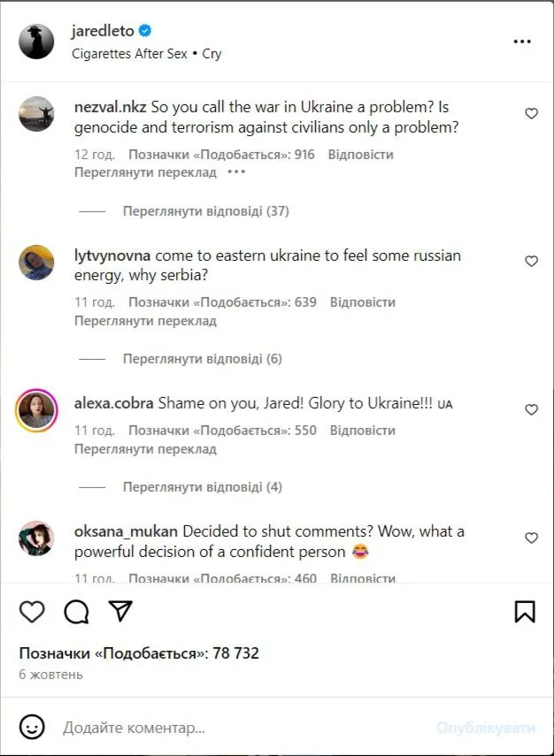554x756 pixels.
Task: Open the emoji picker in the comment field
Action: pos(33,727)
